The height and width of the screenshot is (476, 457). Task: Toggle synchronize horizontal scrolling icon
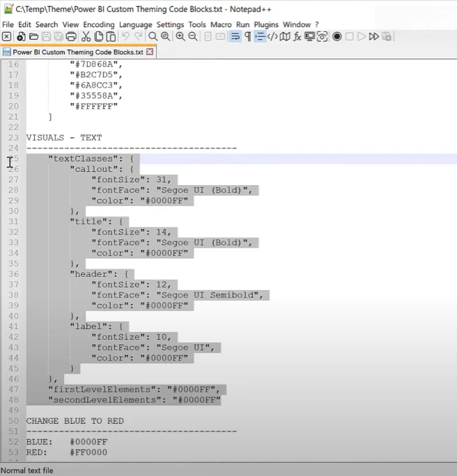coord(220,37)
